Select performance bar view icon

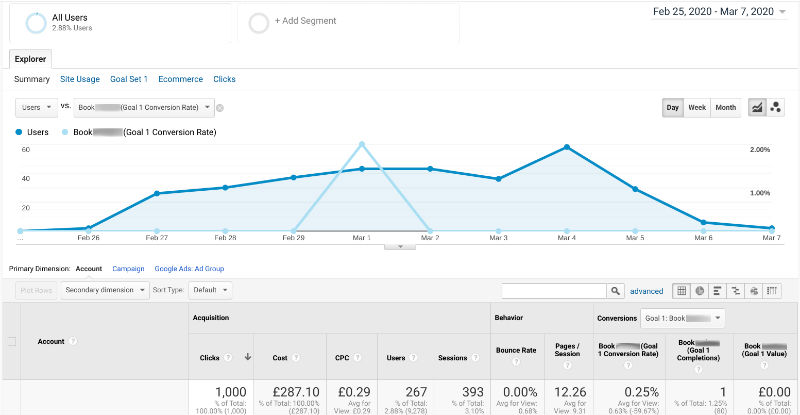[x=717, y=291]
